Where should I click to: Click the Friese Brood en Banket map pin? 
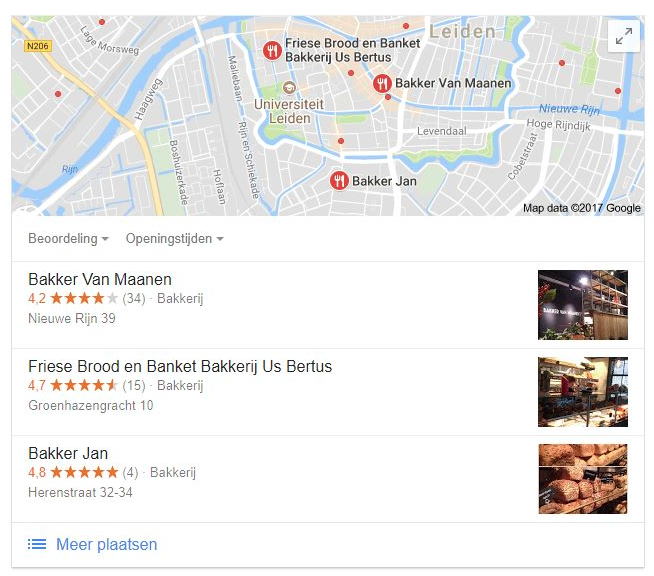tap(272, 50)
